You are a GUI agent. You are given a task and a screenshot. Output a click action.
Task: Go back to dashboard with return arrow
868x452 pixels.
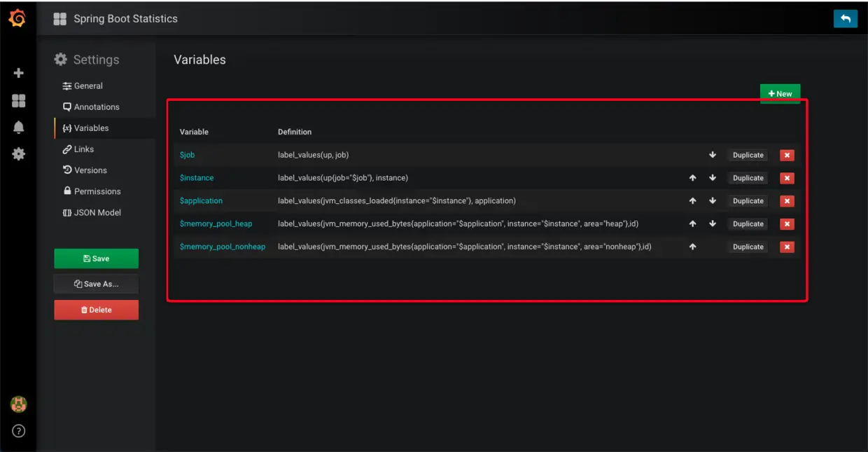pyautogui.click(x=846, y=19)
